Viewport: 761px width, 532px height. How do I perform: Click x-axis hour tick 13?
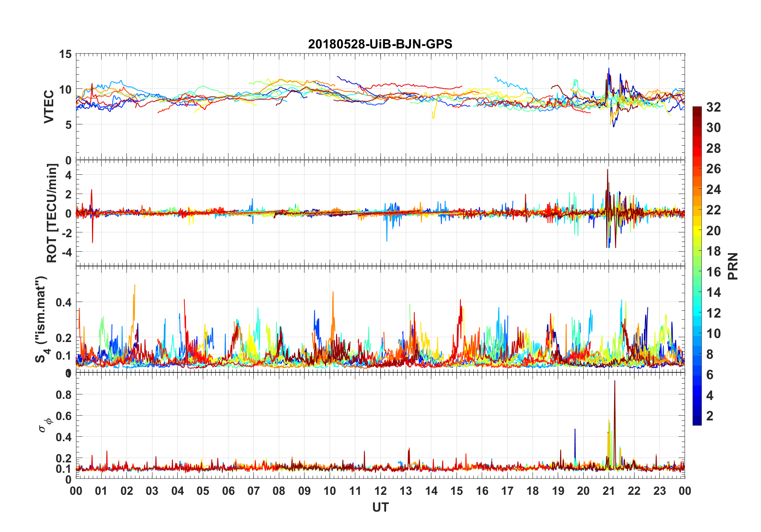(x=406, y=491)
